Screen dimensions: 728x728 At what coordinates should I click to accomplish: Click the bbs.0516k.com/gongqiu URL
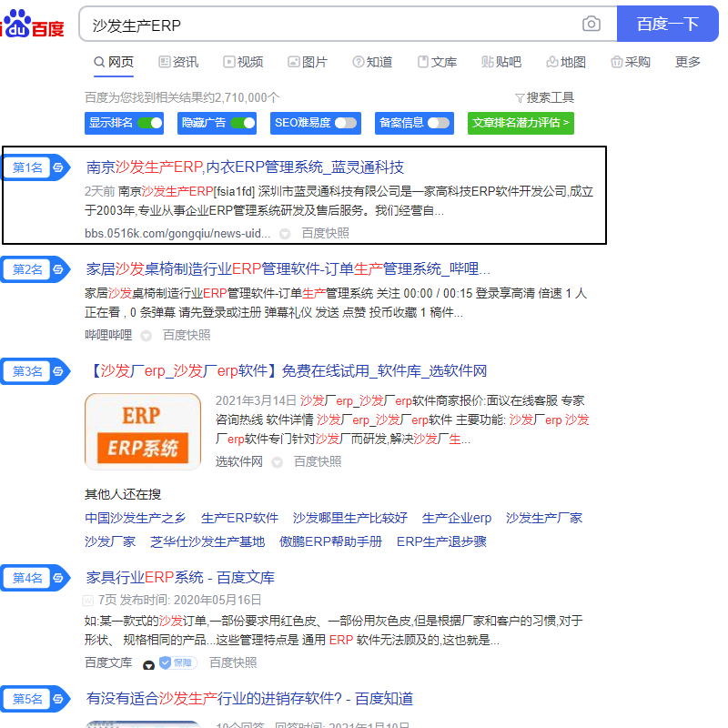pos(177,233)
